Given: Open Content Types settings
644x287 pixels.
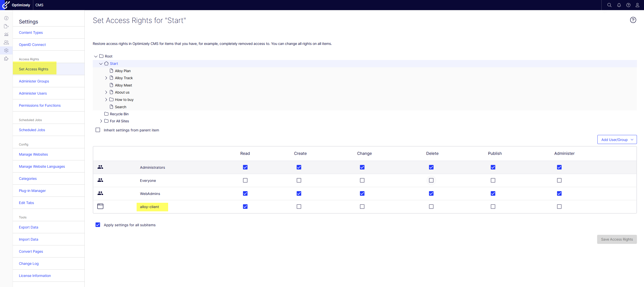Looking at the screenshot, I should point(31,33).
